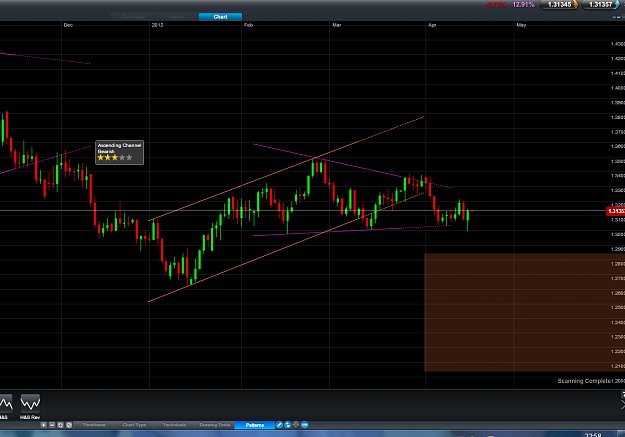Click the 2012 date label on time axis

pos(157,25)
